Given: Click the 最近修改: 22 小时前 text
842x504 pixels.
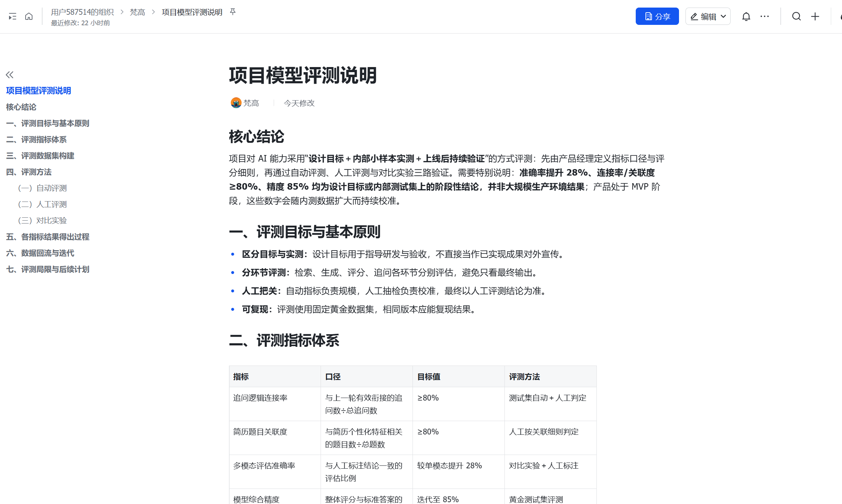Looking at the screenshot, I should tap(80, 23).
